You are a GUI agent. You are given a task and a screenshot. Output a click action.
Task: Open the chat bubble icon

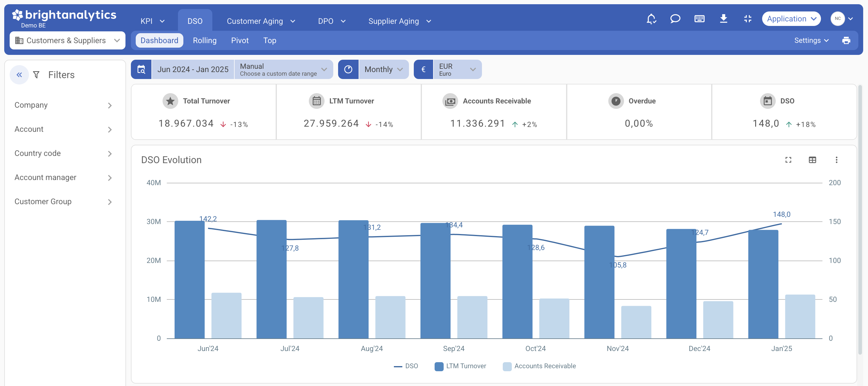click(675, 19)
